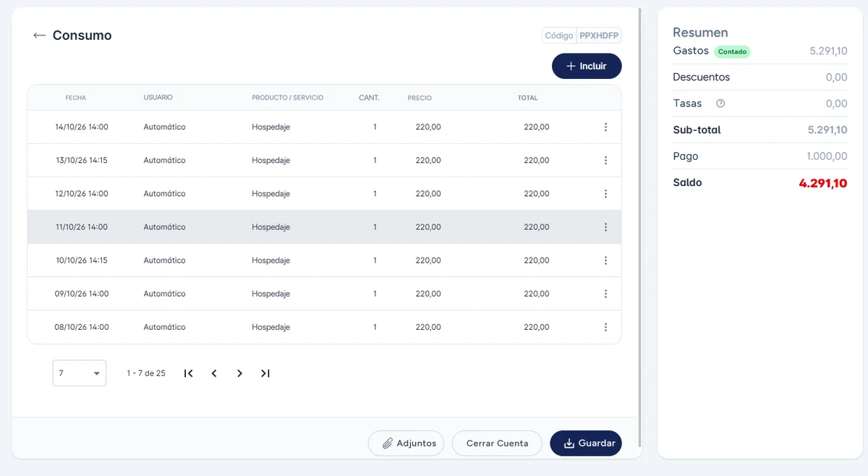868x476 pixels.
Task: Open the three-dot menu for the 12/10/26 entry
Action: point(605,194)
